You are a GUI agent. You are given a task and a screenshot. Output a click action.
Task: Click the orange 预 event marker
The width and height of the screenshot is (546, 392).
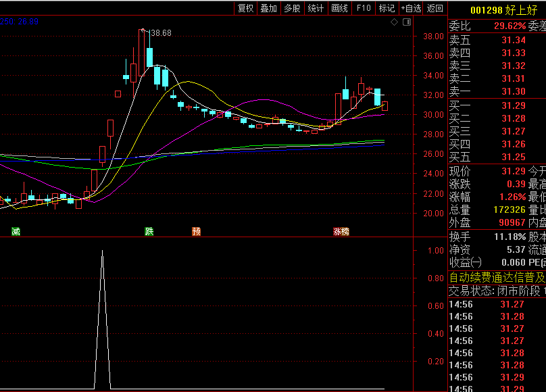196,232
